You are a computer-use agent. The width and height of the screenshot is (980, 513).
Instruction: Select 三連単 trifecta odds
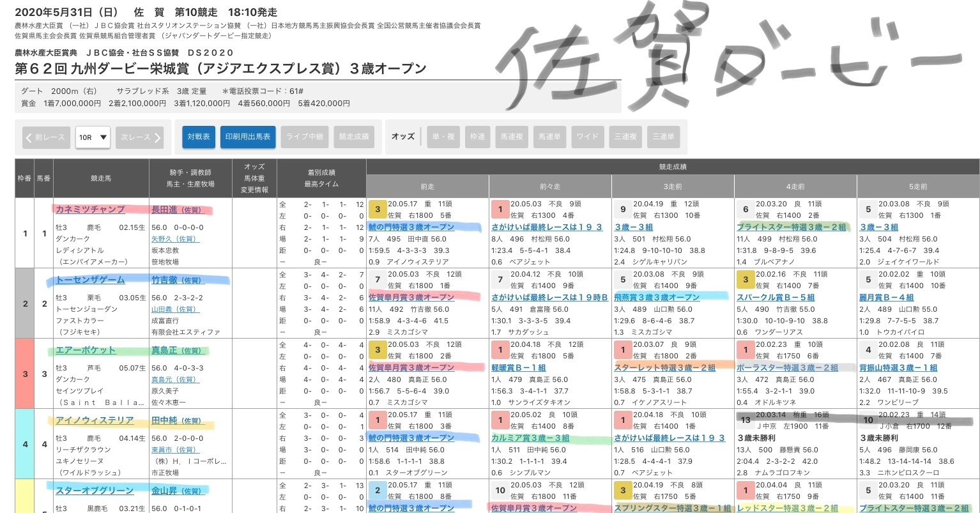click(663, 137)
